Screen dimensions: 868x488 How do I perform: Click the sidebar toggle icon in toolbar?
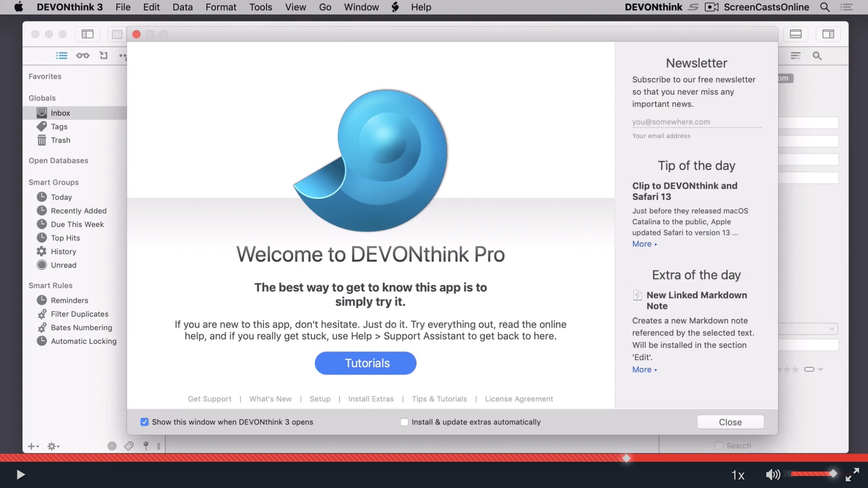[87, 34]
